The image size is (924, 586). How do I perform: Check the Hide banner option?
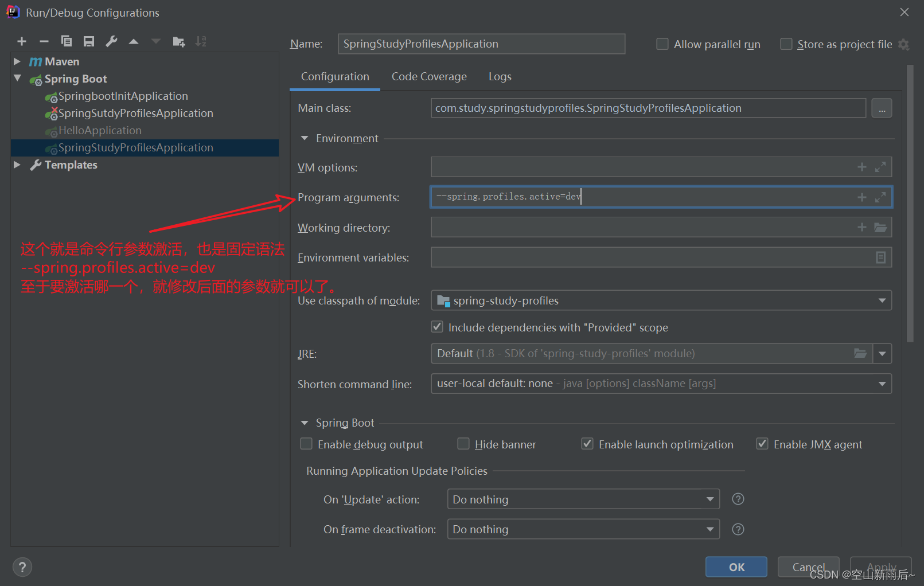click(463, 444)
